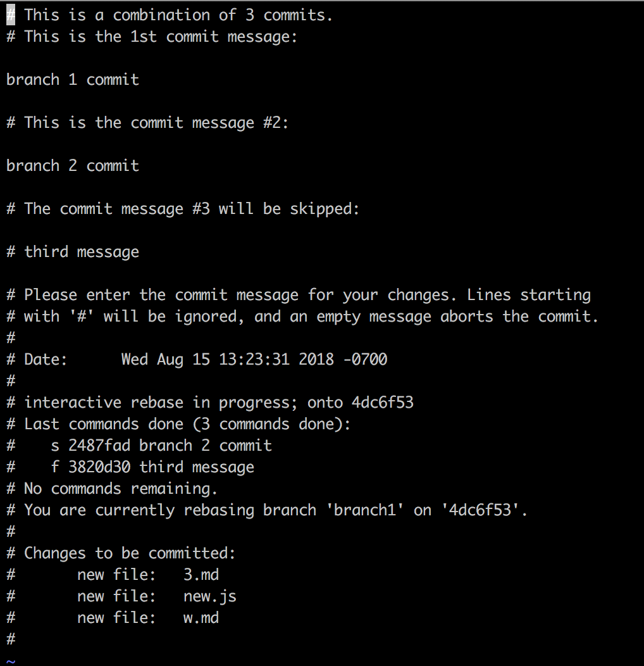
Task: Click the Date line with Aug 15
Action: pyautogui.click(x=197, y=360)
